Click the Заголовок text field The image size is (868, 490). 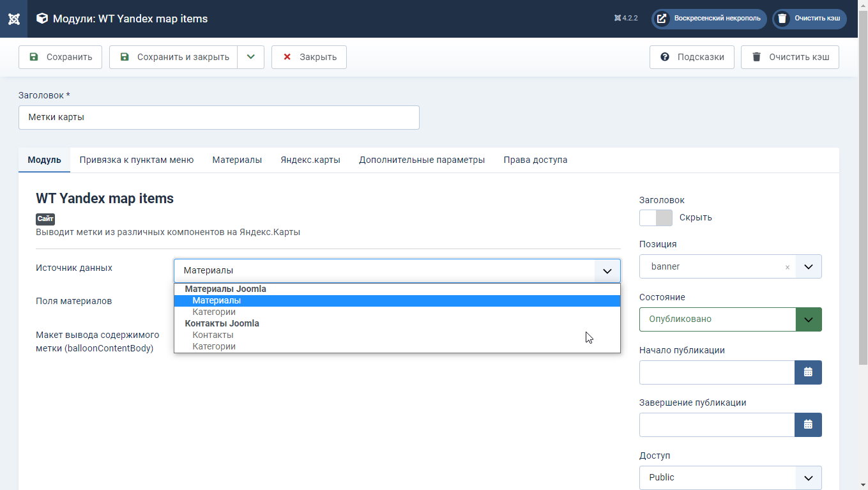pos(219,118)
